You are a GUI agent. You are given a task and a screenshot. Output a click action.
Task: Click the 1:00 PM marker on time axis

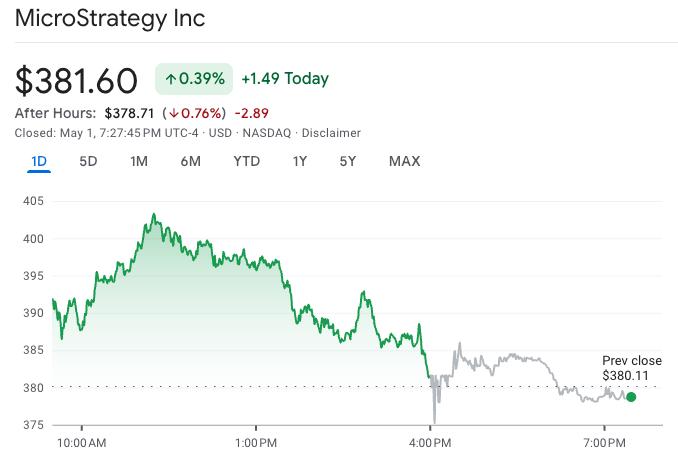pos(255,441)
